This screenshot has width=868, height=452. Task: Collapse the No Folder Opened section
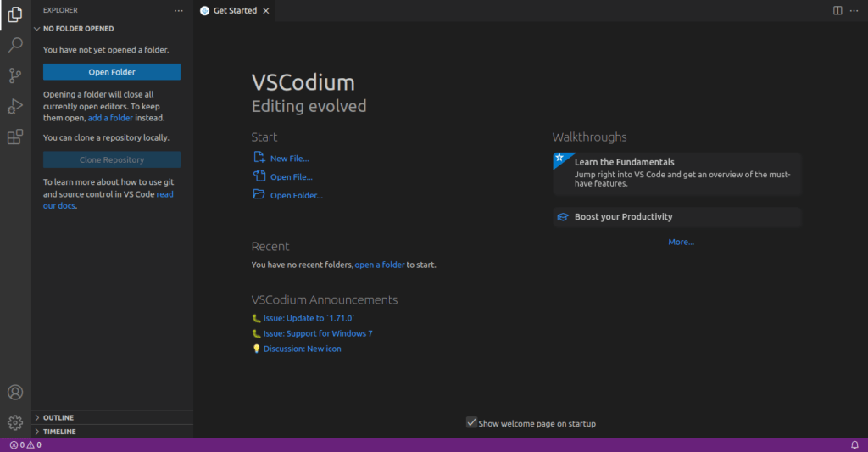click(x=37, y=29)
